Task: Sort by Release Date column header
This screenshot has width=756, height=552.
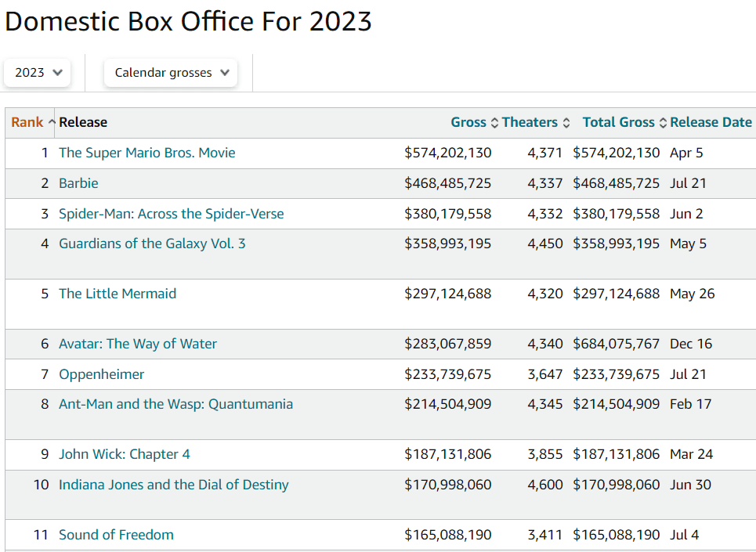Action: click(x=711, y=122)
